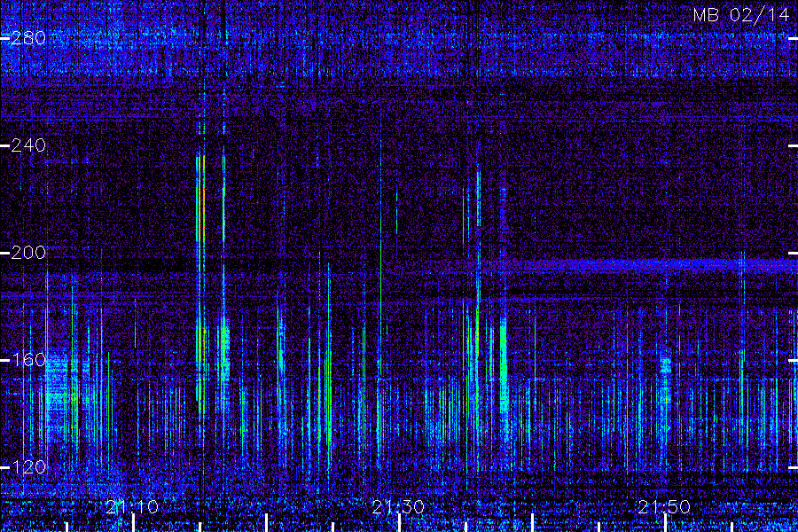Click the 21:30 time axis label
Viewport: 798px width, 532px height.
coord(398,507)
